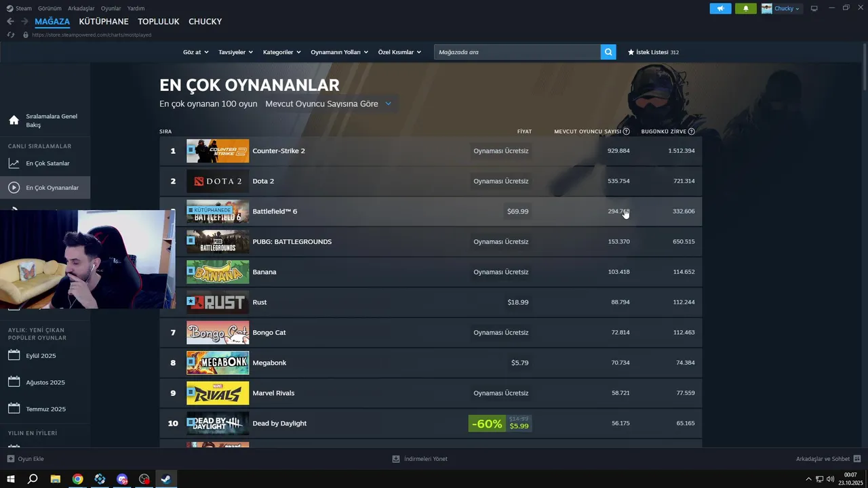The image size is (868, 488).
Task: Expand the Oynamanın Yolları dropdown
Action: (x=339, y=52)
